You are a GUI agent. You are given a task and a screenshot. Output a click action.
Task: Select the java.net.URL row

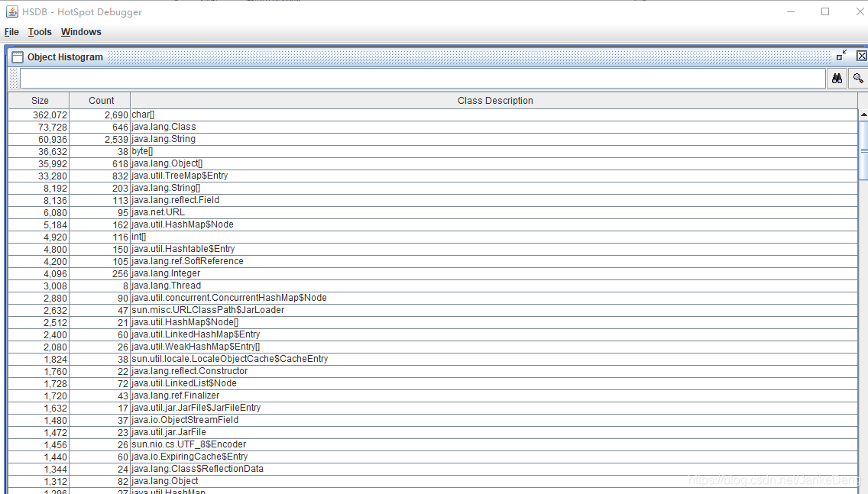pyautogui.click(x=433, y=211)
